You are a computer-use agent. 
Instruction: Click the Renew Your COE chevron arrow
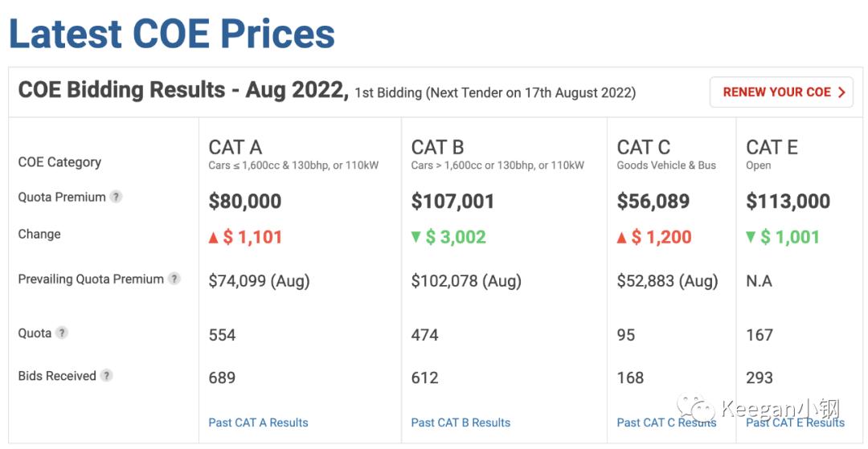pos(841,92)
